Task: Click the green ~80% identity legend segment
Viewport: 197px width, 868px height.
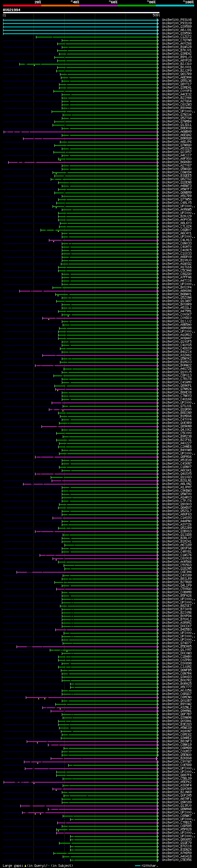Action: [x=137, y=6]
